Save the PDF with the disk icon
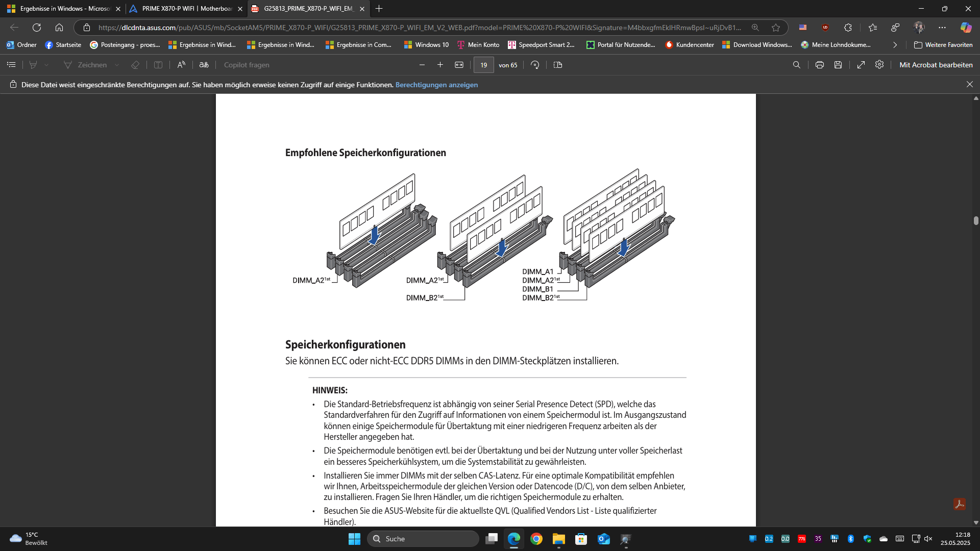The height and width of the screenshot is (551, 980). (x=838, y=65)
